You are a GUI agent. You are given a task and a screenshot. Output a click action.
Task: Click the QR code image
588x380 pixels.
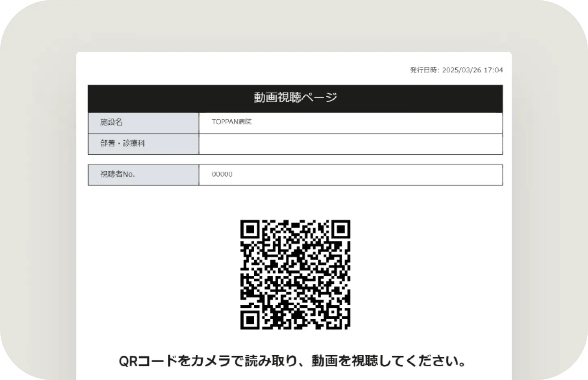pyautogui.click(x=295, y=274)
